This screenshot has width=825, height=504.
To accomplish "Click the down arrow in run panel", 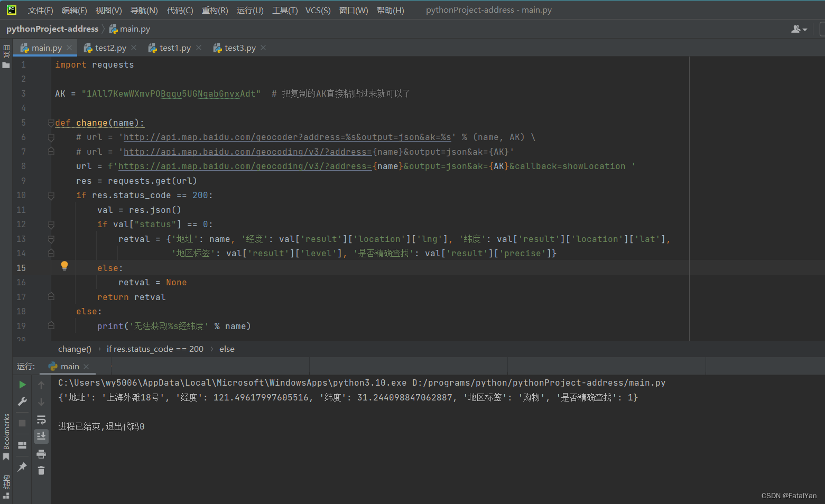I will (x=41, y=402).
